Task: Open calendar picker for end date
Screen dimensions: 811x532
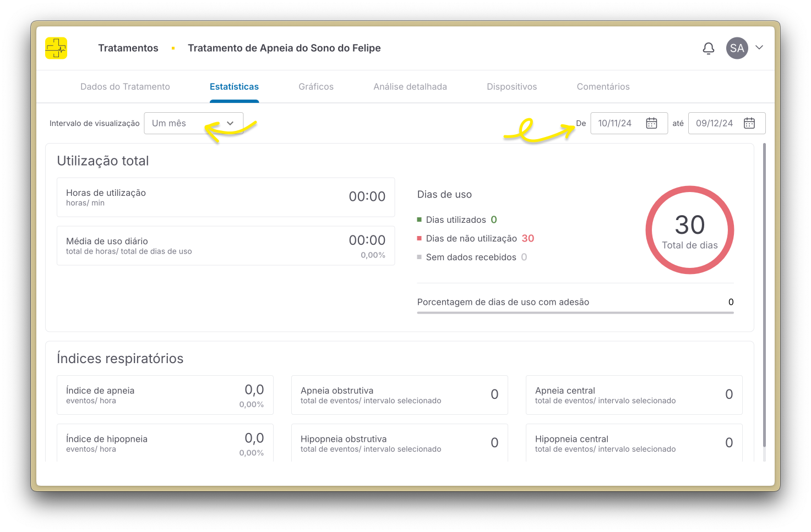Action: pyautogui.click(x=749, y=123)
